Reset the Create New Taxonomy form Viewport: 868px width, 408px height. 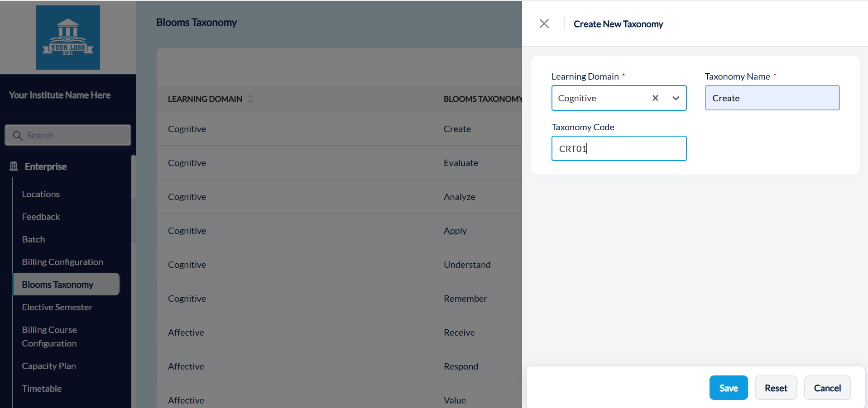(x=775, y=388)
